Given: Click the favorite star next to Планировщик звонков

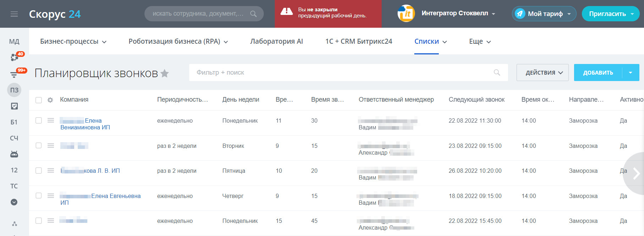Looking at the screenshot, I should [x=165, y=73].
